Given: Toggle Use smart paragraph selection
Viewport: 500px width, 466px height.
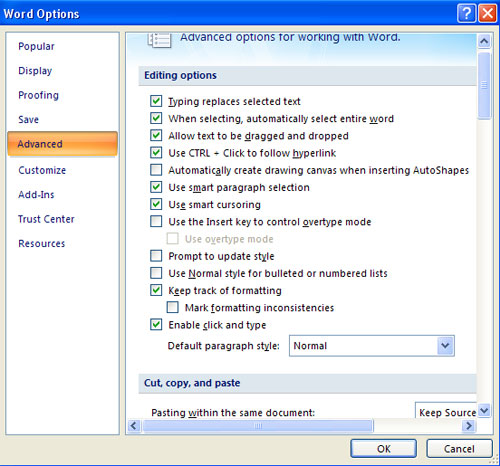Looking at the screenshot, I should 156,187.
